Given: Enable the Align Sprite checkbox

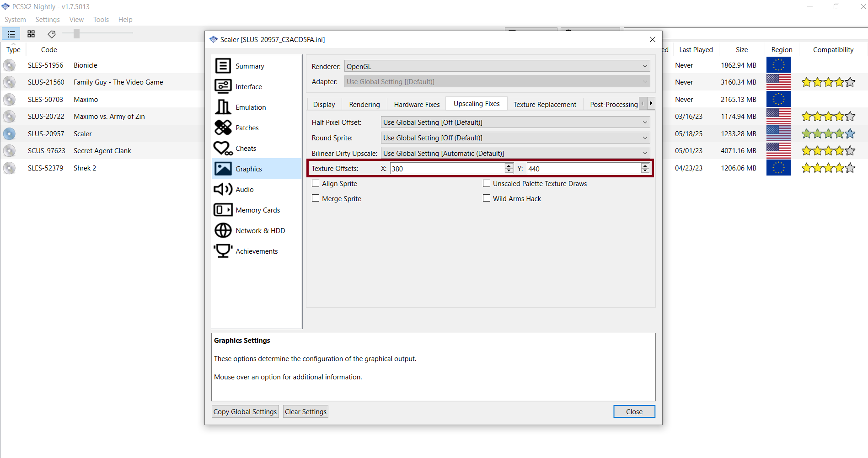Looking at the screenshot, I should pos(316,183).
